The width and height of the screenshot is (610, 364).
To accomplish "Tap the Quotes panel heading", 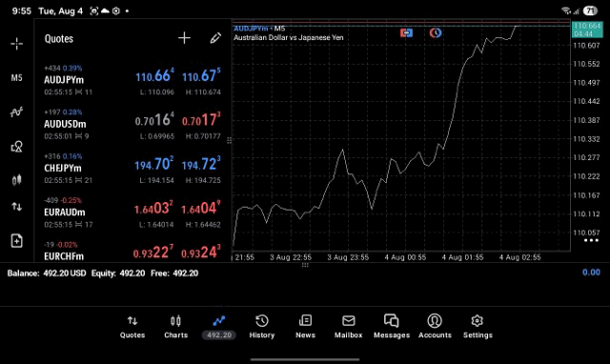I will [59, 38].
